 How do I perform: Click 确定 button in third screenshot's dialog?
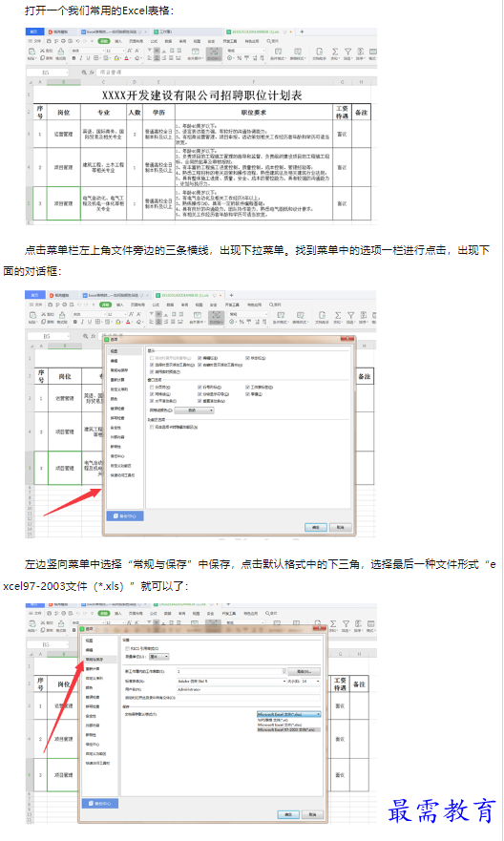[288, 814]
